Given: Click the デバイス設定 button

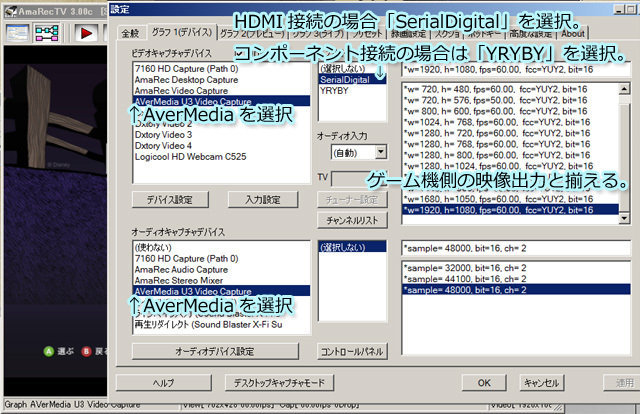Looking at the screenshot, I should 170,200.
